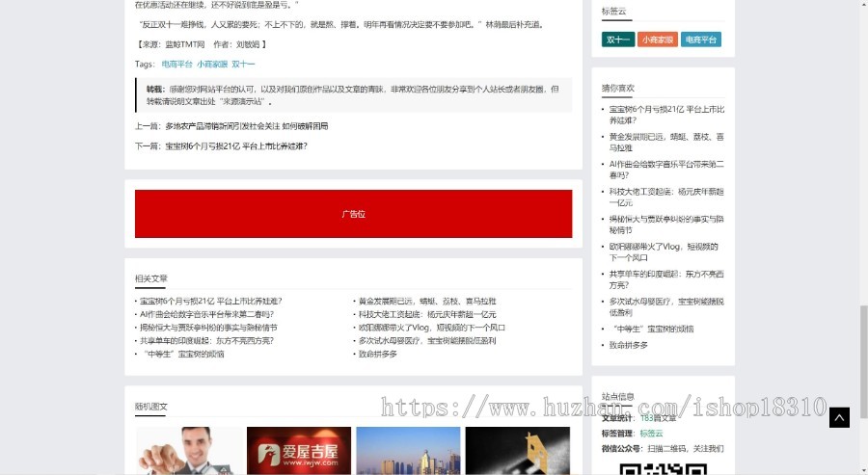Open the 电商平台 link in Tags line
This screenshot has width=868, height=475.
pos(176,65)
